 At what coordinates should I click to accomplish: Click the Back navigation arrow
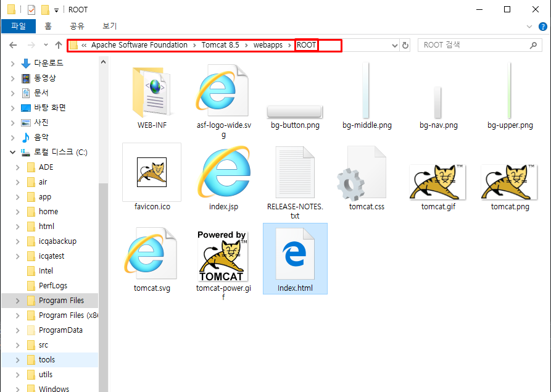click(13, 45)
